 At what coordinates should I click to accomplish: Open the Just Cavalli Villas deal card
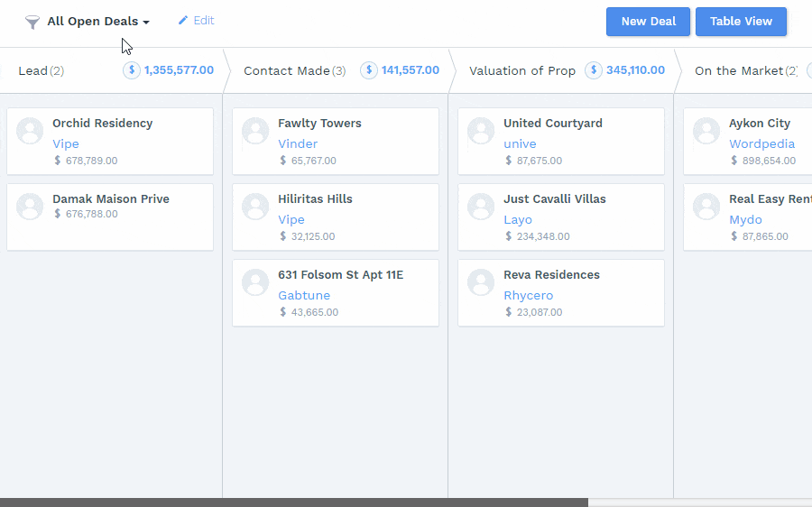point(554,199)
